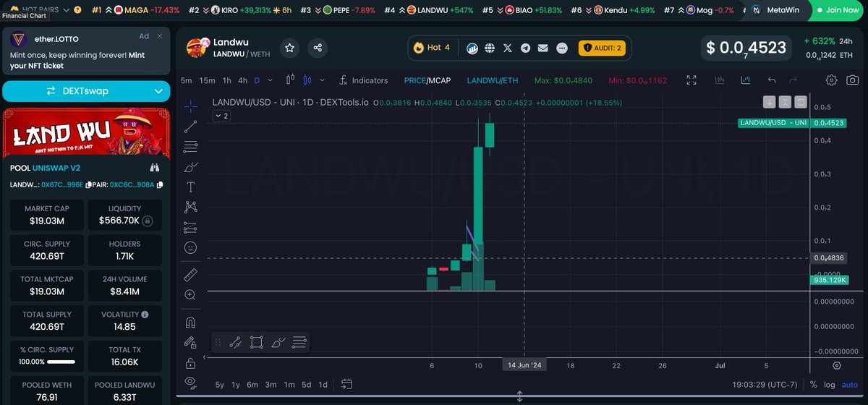868x405 pixels.
Task: Open the UNISWAP V2 pool link
Action: point(57,168)
